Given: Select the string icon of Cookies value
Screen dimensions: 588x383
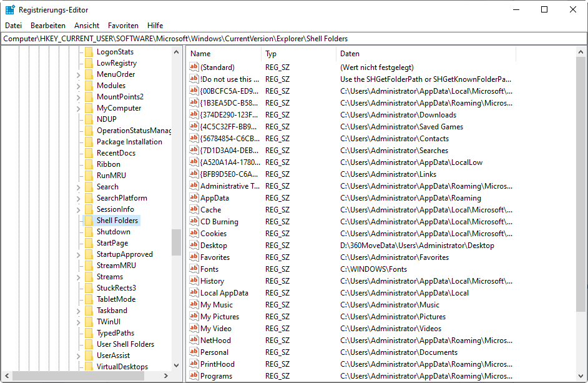Looking at the screenshot, I should click(194, 233).
